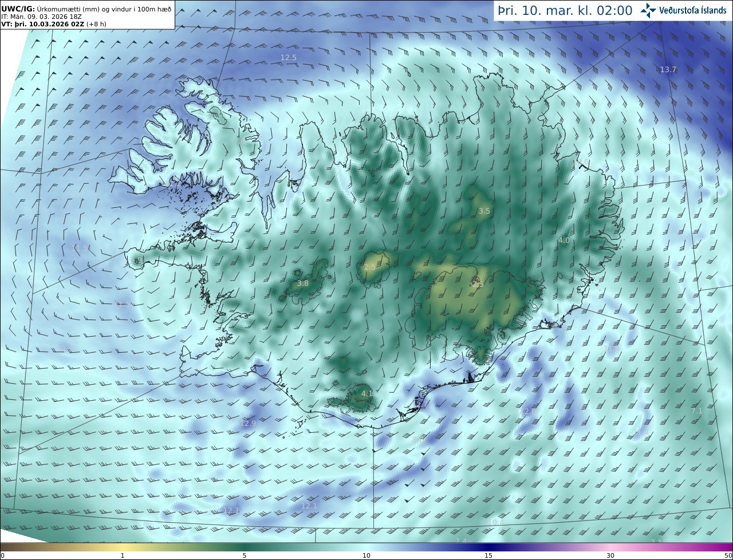Click the 3.8 value on the map
The image size is (733, 560).
point(303,283)
